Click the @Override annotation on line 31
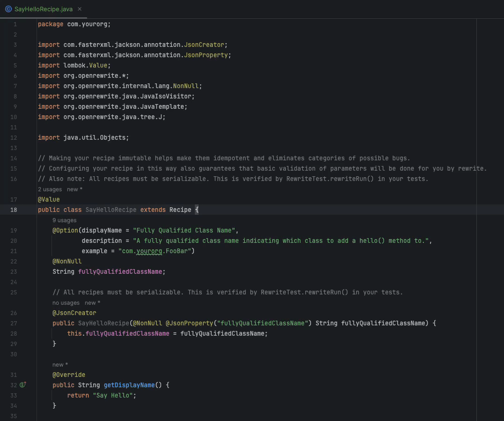The width and height of the screenshot is (504, 421). (x=69, y=375)
